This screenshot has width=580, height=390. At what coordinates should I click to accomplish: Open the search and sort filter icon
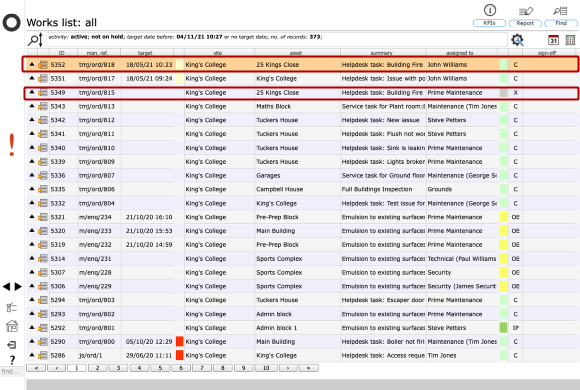pyautogui.click(x=35, y=40)
